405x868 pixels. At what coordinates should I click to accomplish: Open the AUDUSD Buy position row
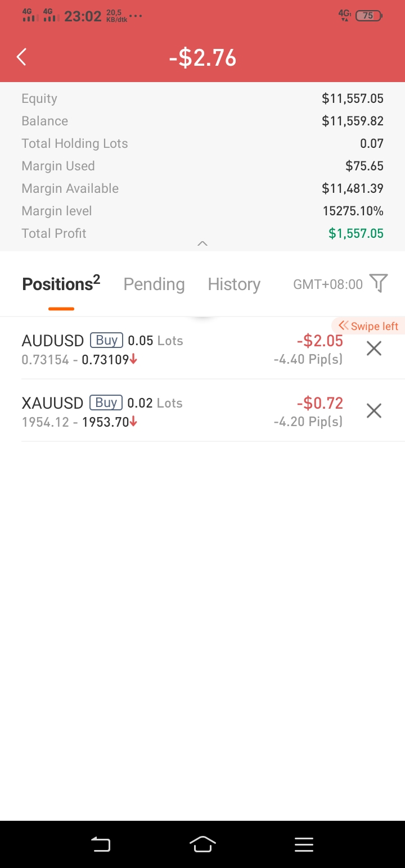pos(202,349)
